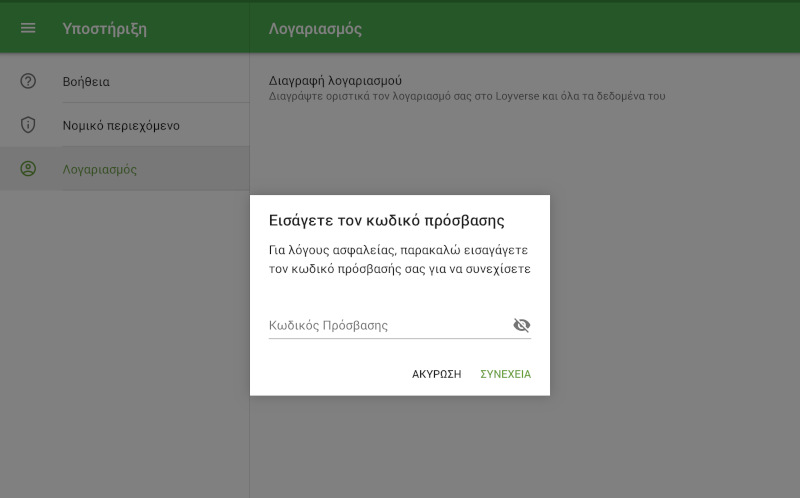Click the Λογαριασμός page header title

315,29
